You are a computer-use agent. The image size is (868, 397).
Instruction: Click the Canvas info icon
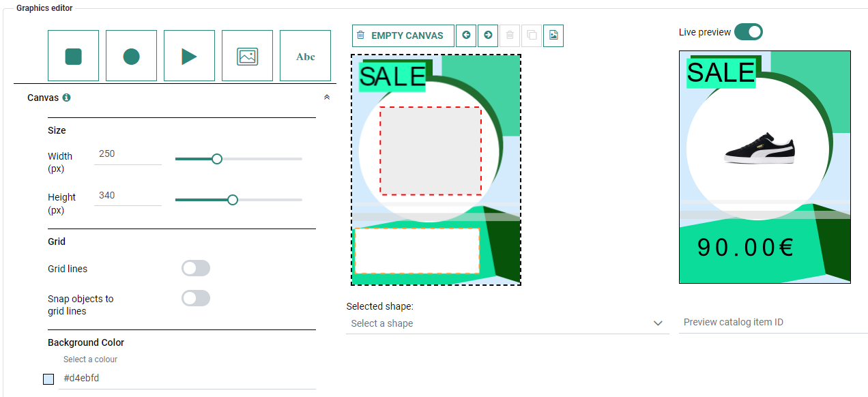click(x=66, y=98)
